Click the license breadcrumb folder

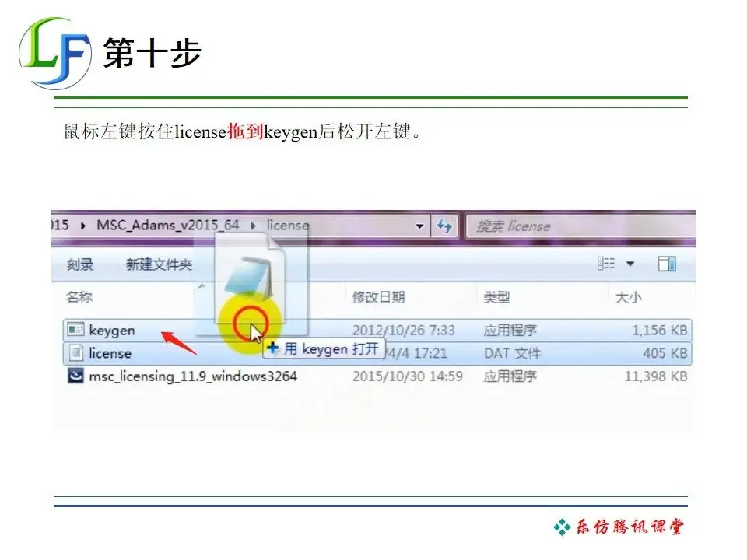tap(288, 225)
